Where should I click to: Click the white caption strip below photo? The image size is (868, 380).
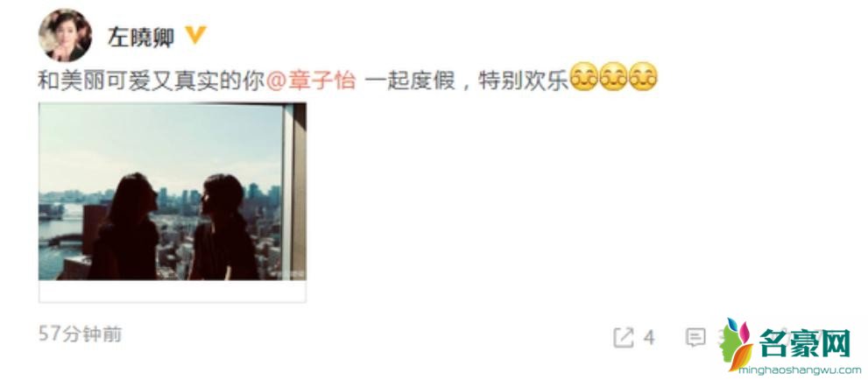tap(173, 292)
